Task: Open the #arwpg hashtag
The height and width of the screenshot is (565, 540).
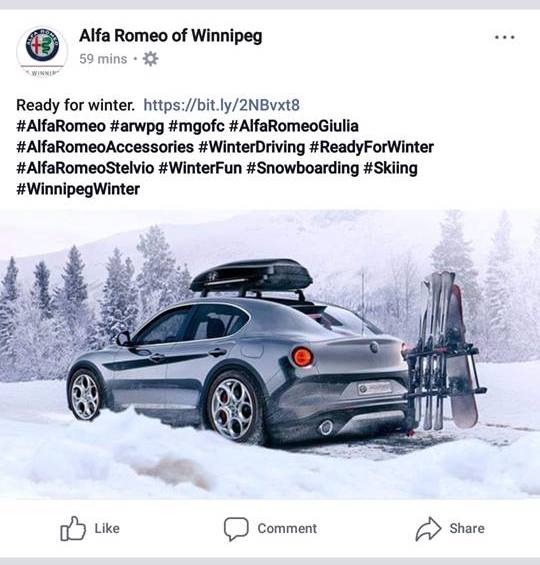Action: point(137,126)
